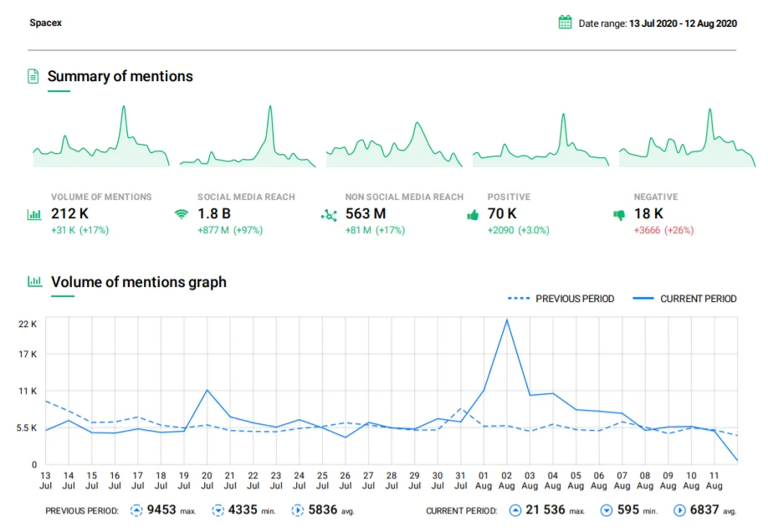Click the document icon next to Summary of mentions
Image resolution: width=768 pixels, height=532 pixels.
[33, 76]
